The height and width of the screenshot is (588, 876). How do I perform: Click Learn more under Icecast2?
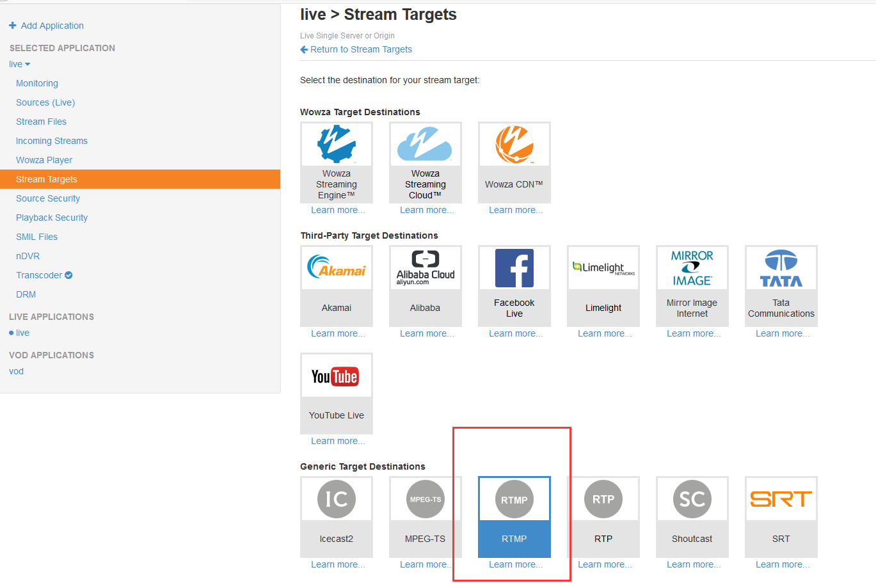click(x=338, y=564)
